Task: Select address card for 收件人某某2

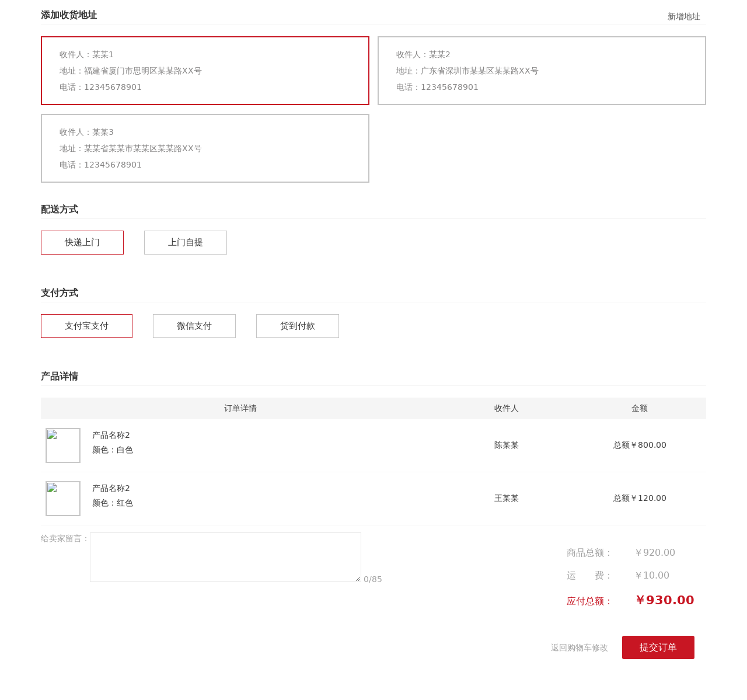Action: pos(542,70)
